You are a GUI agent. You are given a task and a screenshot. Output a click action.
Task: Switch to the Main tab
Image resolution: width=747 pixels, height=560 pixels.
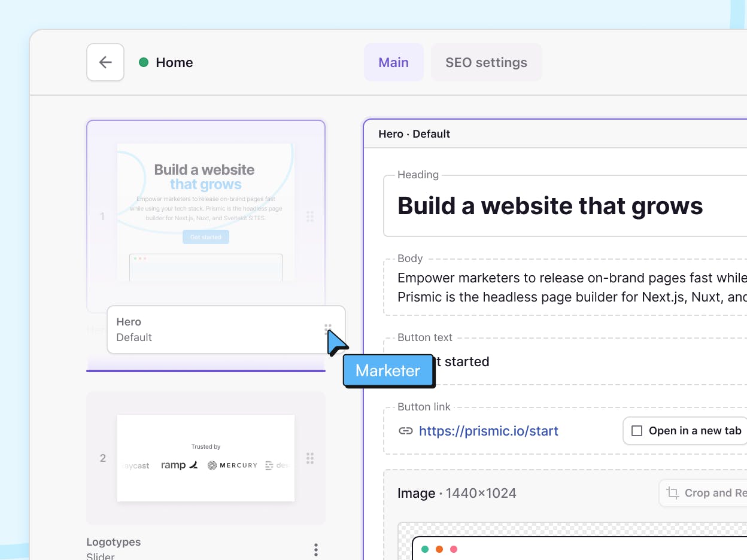point(394,62)
